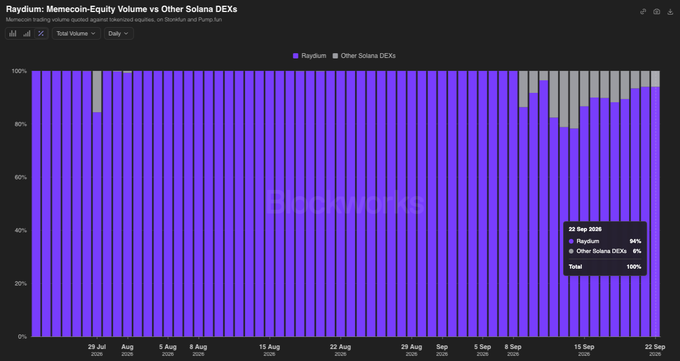Viewport: 680px width, 361px height.
Task: Click the 80% y-axis label
Action: coord(20,124)
